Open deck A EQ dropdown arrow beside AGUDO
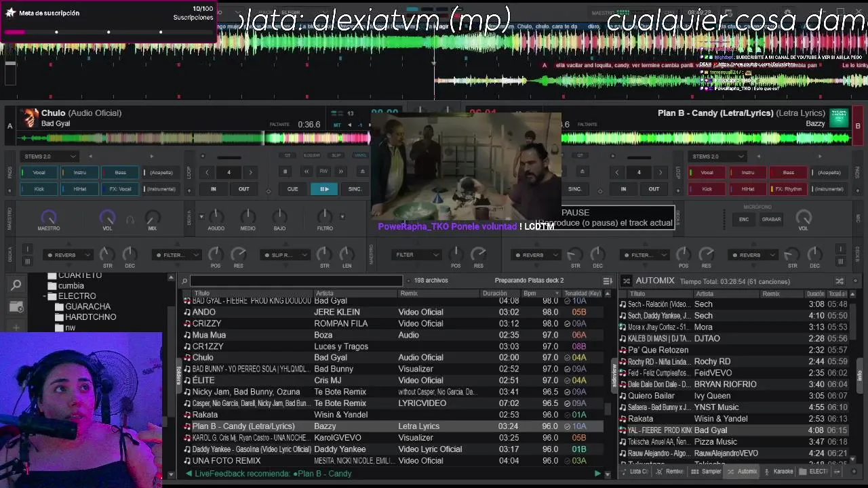The height and width of the screenshot is (488, 868). click(x=201, y=217)
